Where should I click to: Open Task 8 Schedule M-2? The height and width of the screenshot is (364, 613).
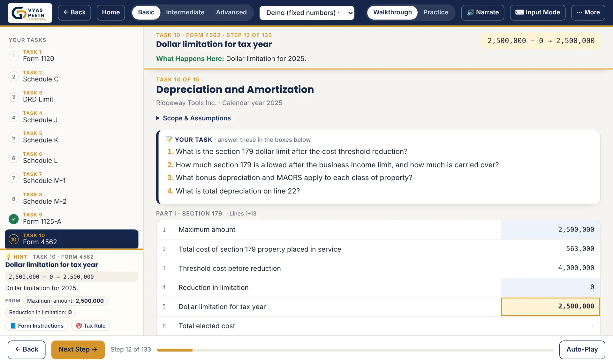pyautogui.click(x=72, y=198)
